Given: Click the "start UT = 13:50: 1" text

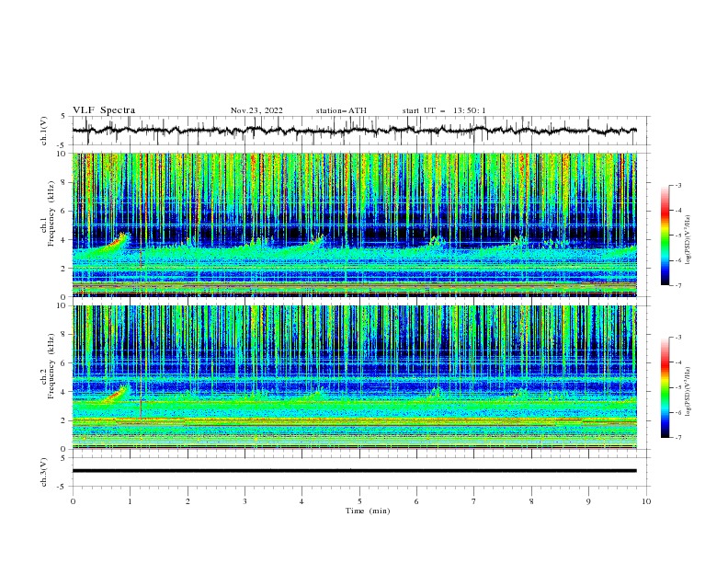Looking at the screenshot, I should (x=444, y=110).
